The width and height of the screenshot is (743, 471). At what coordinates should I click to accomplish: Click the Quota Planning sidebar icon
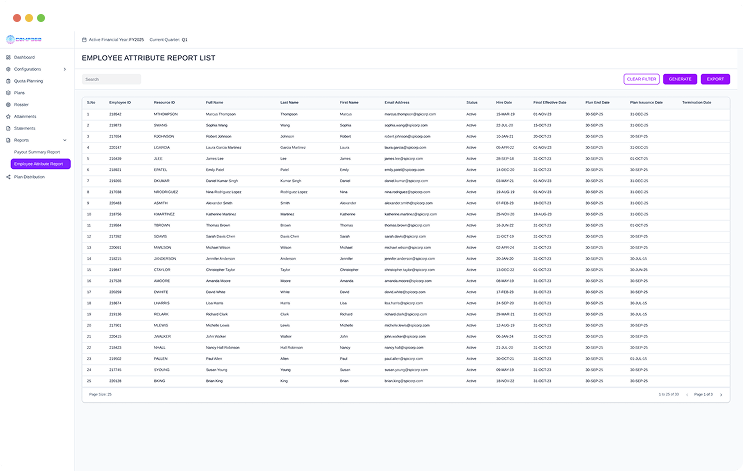pos(8,81)
